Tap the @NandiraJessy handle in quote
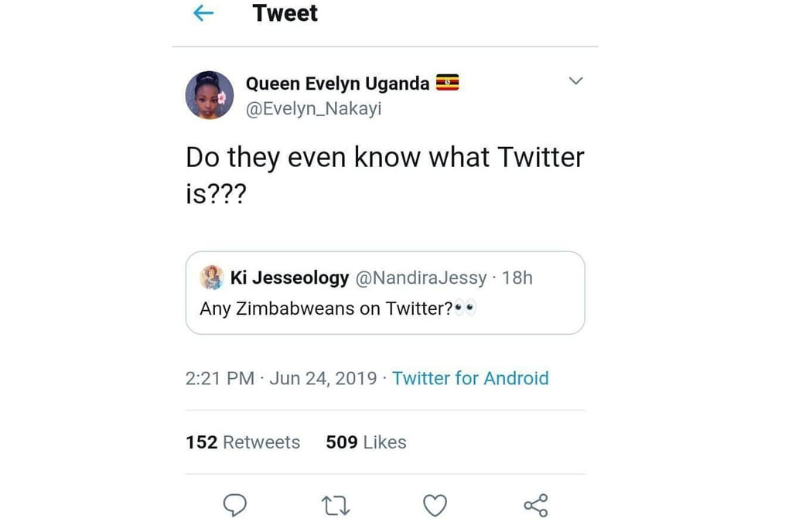 click(420, 278)
